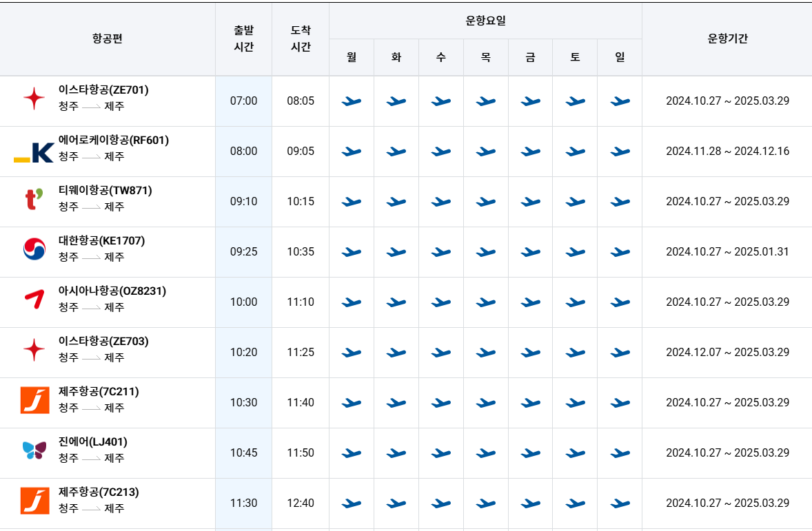The image size is (812, 531).
Task: Click the Tuesday plane icon for OZ8231
Action: (x=396, y=302)
